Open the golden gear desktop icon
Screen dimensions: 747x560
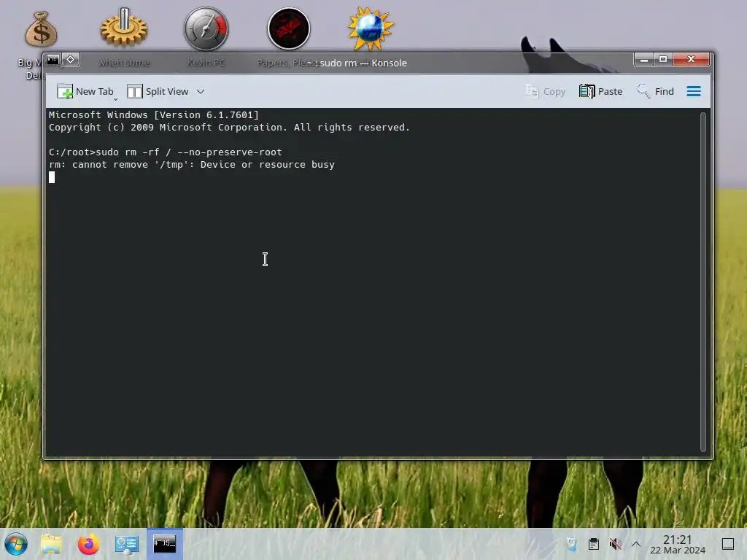(x=124, y=28)
